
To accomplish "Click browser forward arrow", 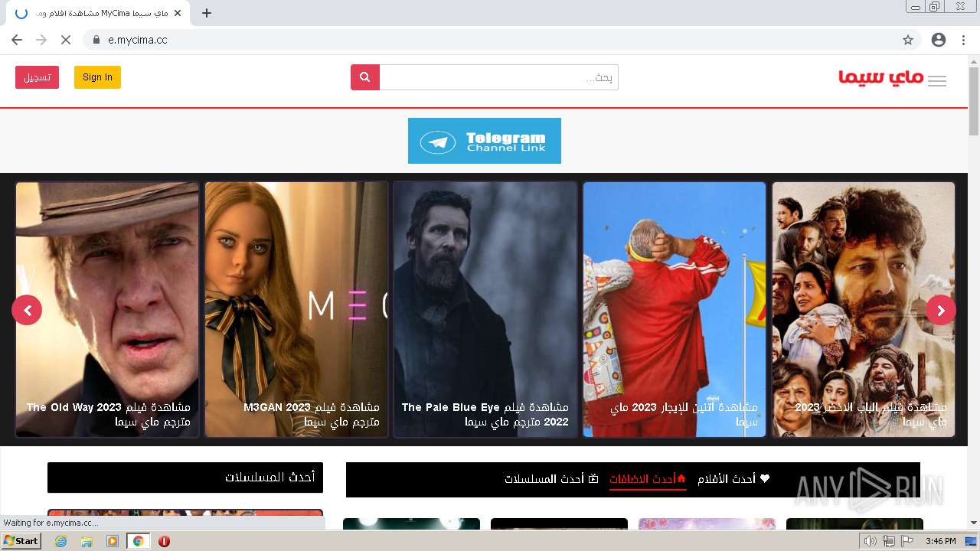I will pyautogui.click(x=41, y=40).
